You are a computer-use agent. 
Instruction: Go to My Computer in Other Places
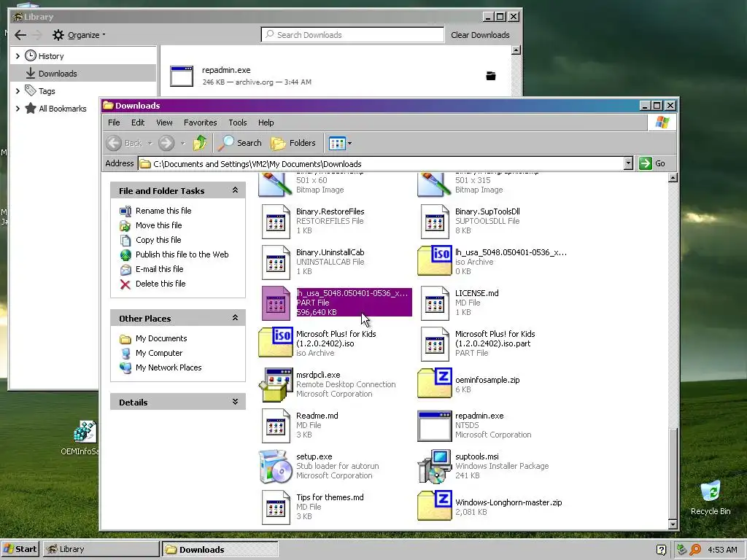pos(158,353)
